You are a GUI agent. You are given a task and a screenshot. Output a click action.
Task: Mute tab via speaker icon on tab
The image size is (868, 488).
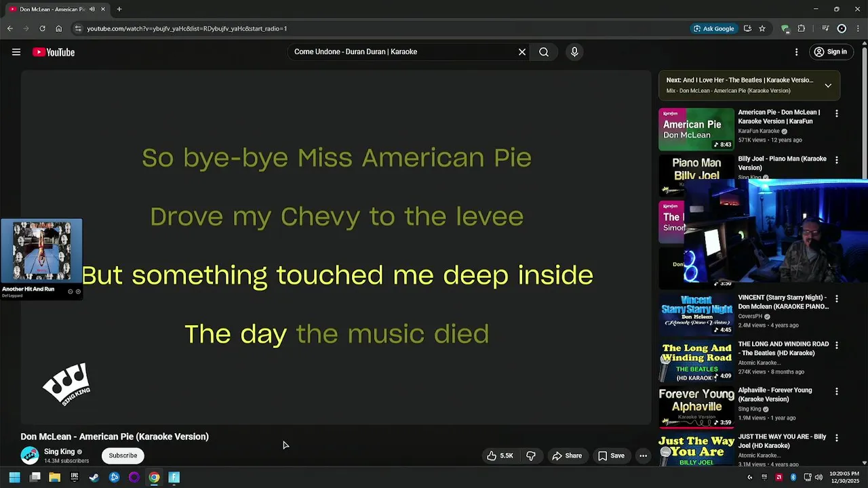93,9
